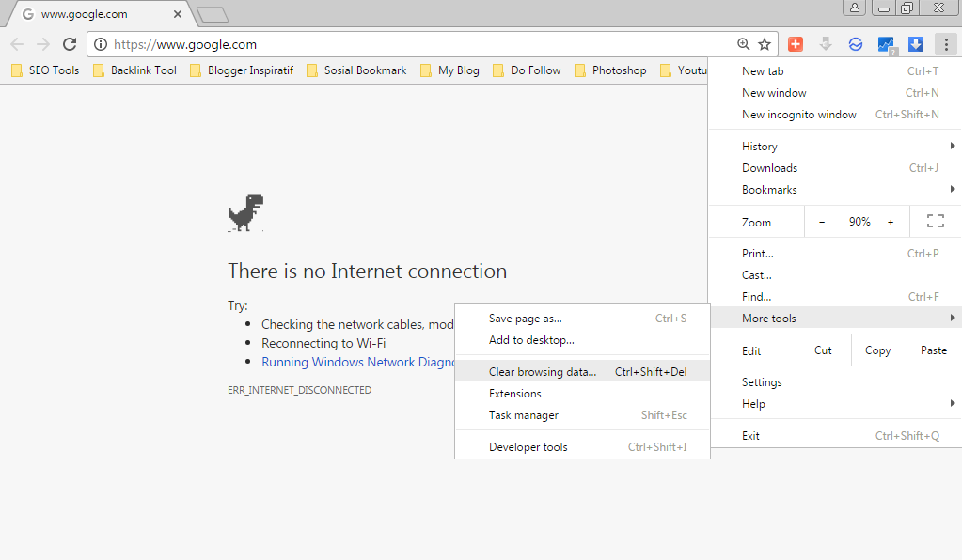Image resolution: width=962 pixels, height=560 pixels.
Task: Open Settings from the Chrome menu
Action: (762, 381)
